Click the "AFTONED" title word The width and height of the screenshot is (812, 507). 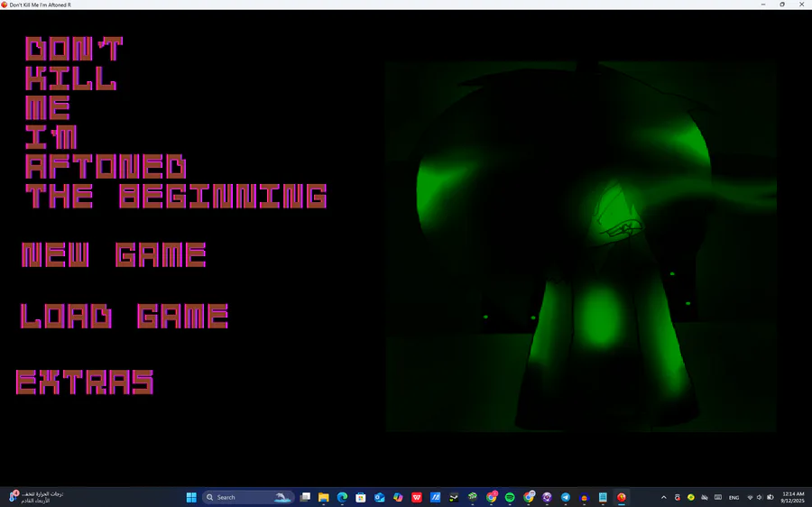[106, 166]
